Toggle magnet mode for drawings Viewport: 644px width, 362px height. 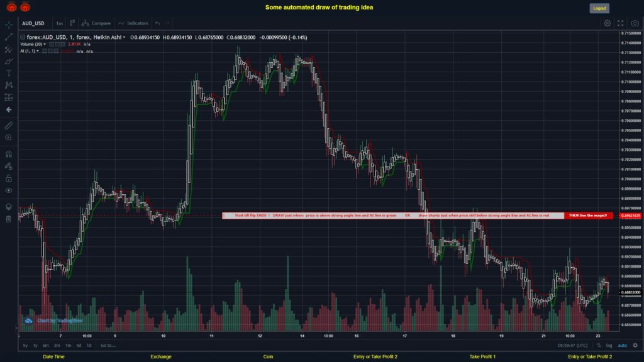[9, 155]
